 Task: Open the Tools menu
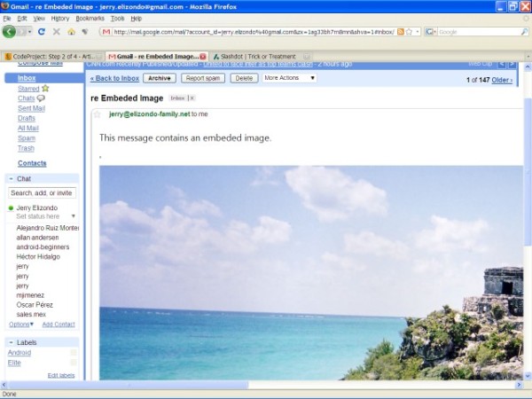click(117, 19)
